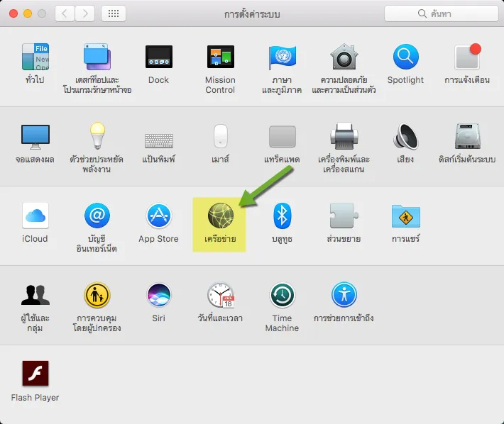
Task: Open the Dock preferences
Action: [159, 57]
